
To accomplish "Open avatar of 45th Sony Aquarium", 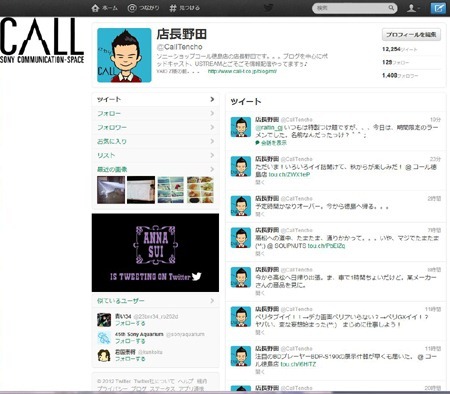I will tap(104, 338).
